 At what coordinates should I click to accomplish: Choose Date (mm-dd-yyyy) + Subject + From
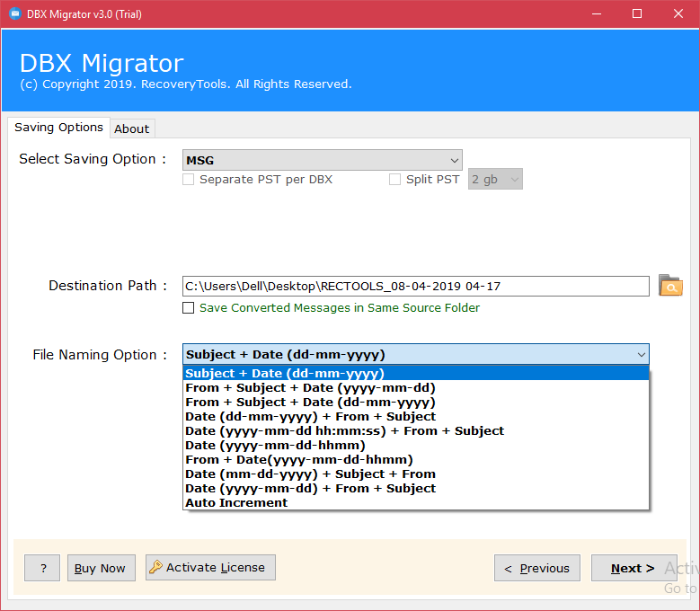tap(416, 474)
